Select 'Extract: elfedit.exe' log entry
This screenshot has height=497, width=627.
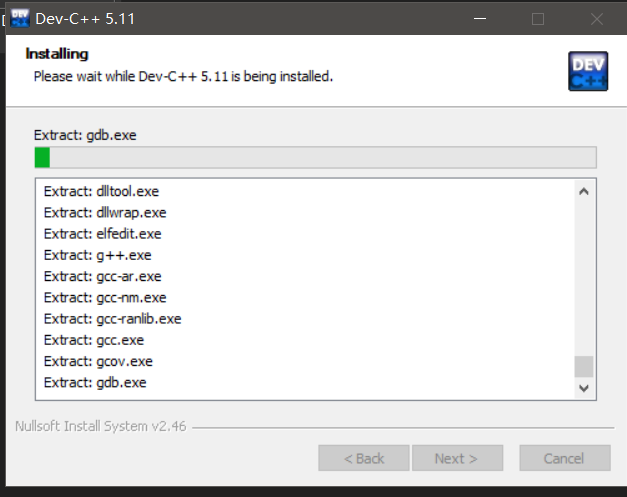tap(102, 234)
